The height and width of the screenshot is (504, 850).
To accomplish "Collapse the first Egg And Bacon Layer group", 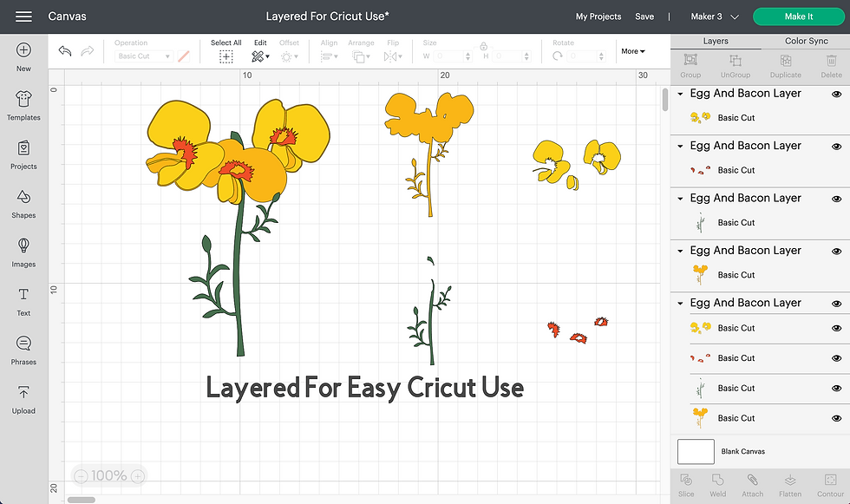I will [680, 94].
